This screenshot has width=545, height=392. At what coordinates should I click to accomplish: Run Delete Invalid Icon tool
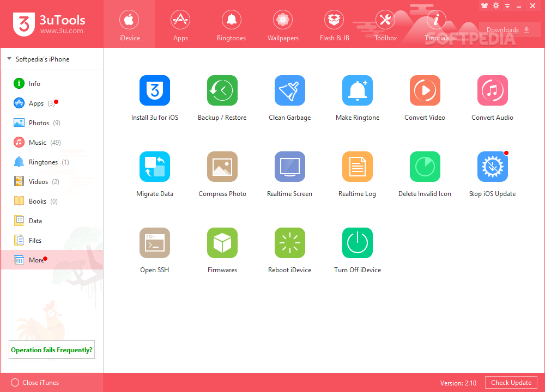425,167
